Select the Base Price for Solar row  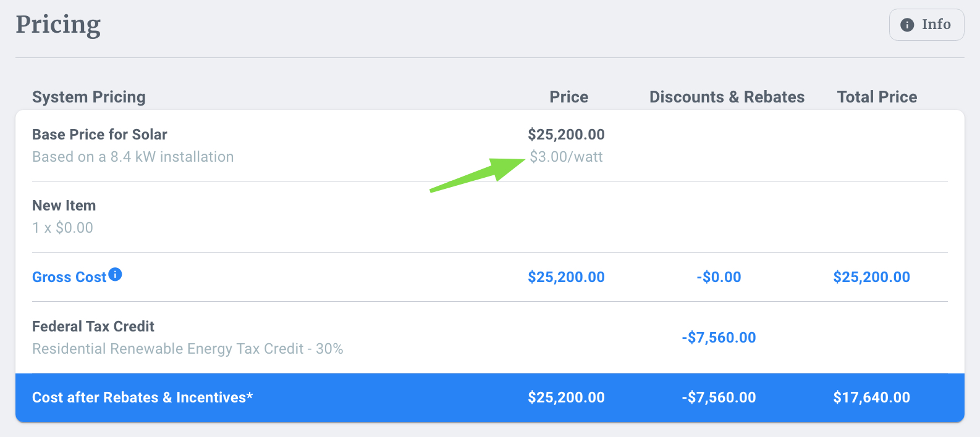point(99,135)
